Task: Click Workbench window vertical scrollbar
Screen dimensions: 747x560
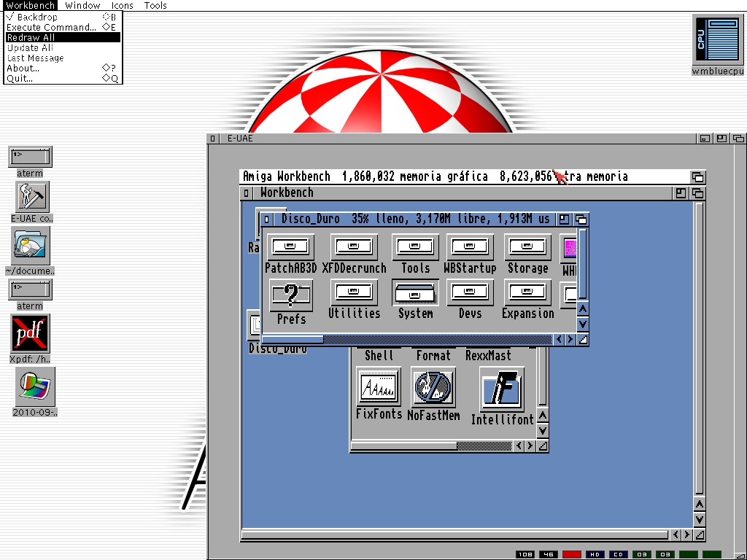Action: (x=699, y=349)
